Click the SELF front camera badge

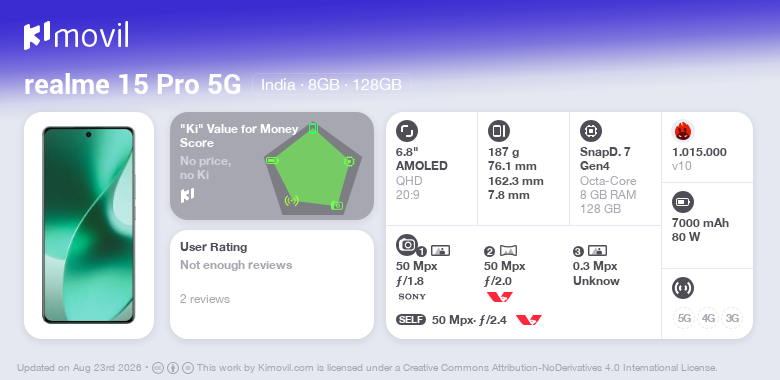point(411,320)
